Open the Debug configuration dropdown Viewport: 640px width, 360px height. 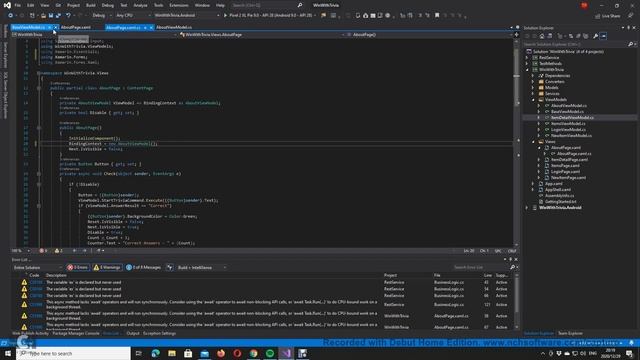[101, 16]
